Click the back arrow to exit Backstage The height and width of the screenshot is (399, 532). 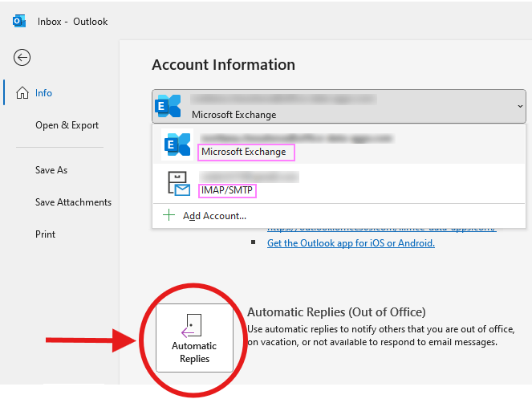tap(22, 56)
